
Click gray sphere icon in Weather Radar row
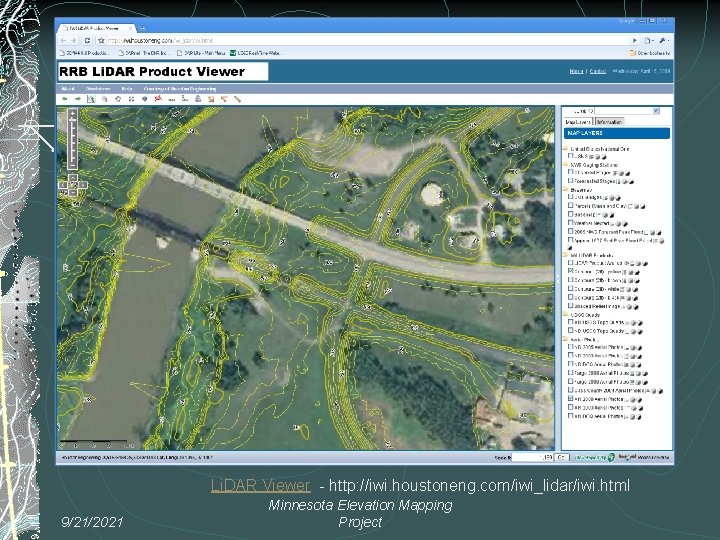pos(618,224)
